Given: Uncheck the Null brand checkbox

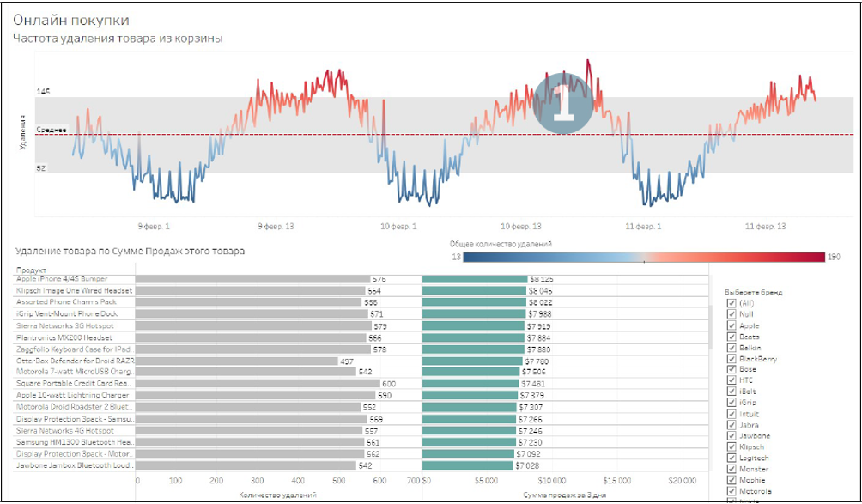Looking at the screenshot, I should coord(731,314).
